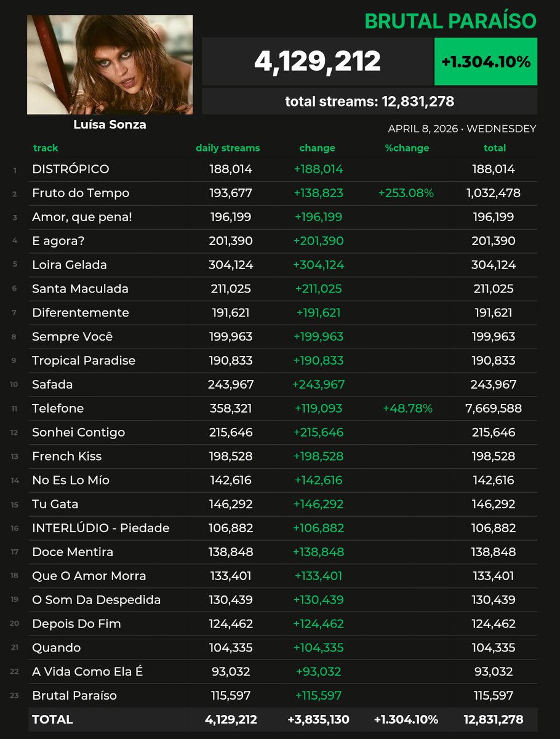Select the track DISTRÓPICO
This screenshot has width=560, height=739.
point(71,169)
